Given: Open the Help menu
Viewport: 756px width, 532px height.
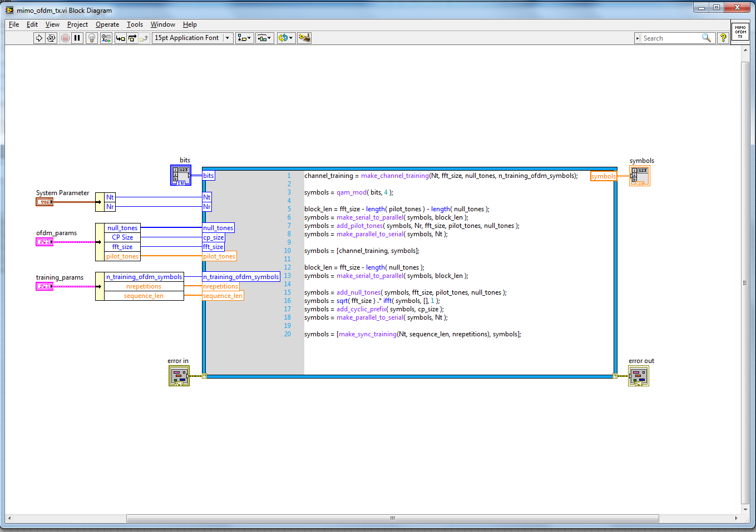Looking at the screenshot, I should click(x=190, y=24).
